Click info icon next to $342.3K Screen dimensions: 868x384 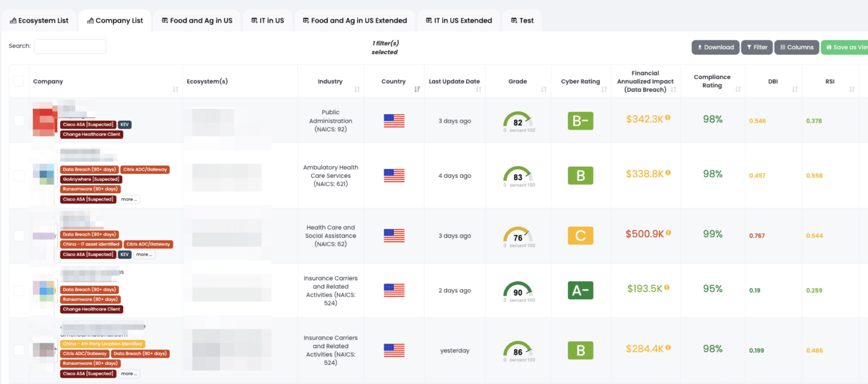click(x=668, y=118)
